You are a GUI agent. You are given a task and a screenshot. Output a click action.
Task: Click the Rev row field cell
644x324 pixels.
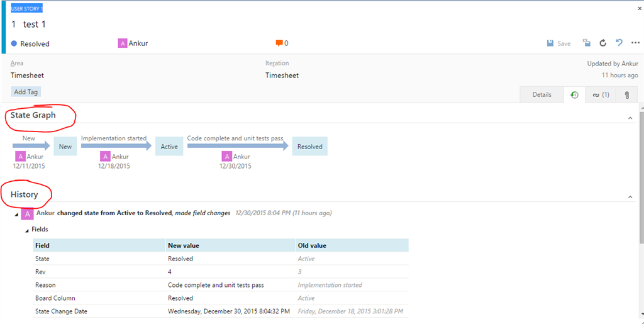[x=99, y=272]
